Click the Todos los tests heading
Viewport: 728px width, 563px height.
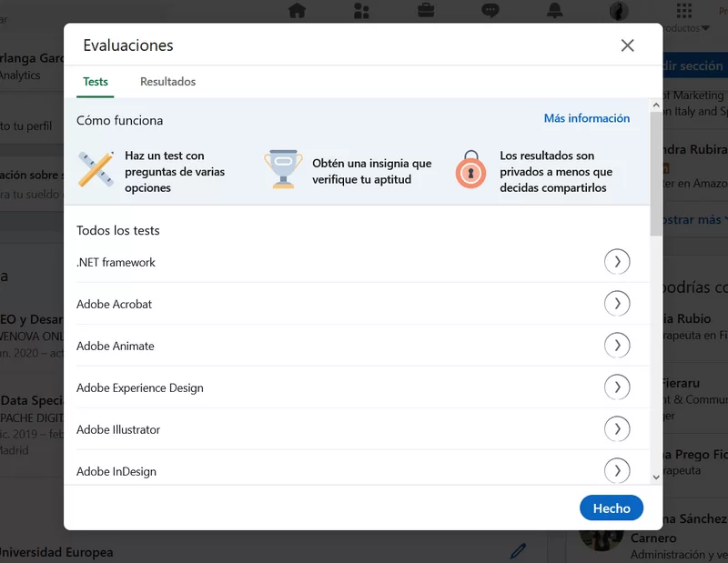point(118,231)
